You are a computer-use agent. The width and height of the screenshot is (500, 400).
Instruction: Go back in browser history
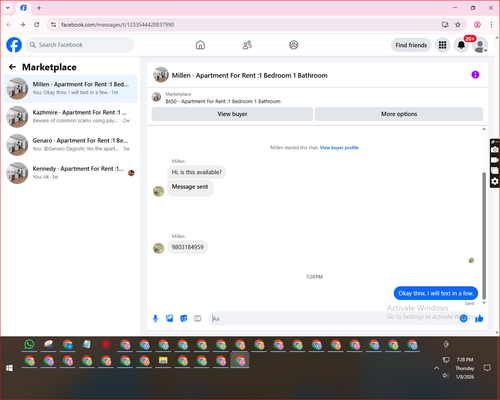(9, 25)
